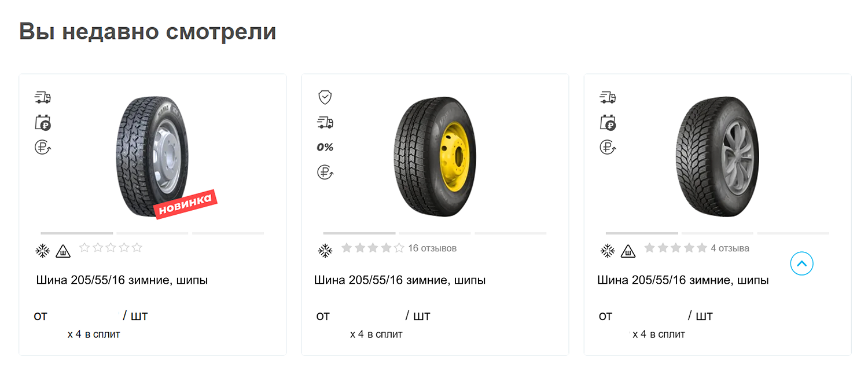
Task: Click the delivery truck icon on third card
Action: (x=608, y=97)
